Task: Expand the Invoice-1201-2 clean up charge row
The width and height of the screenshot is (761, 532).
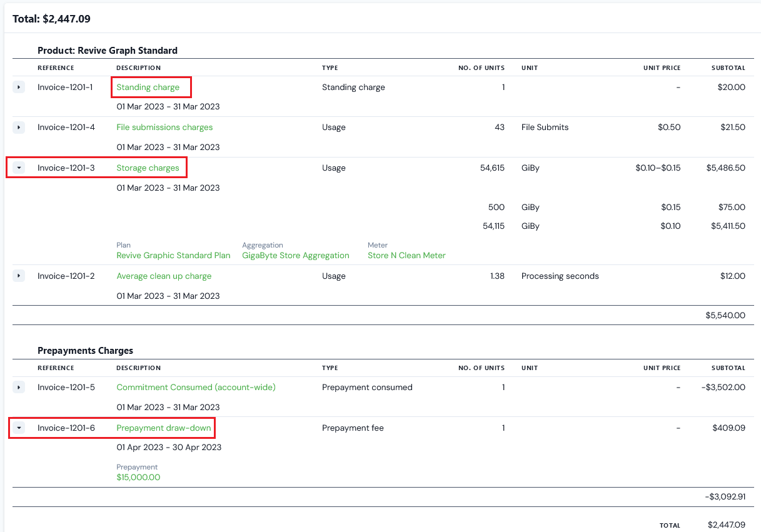Action: click(x=18, y=275)
